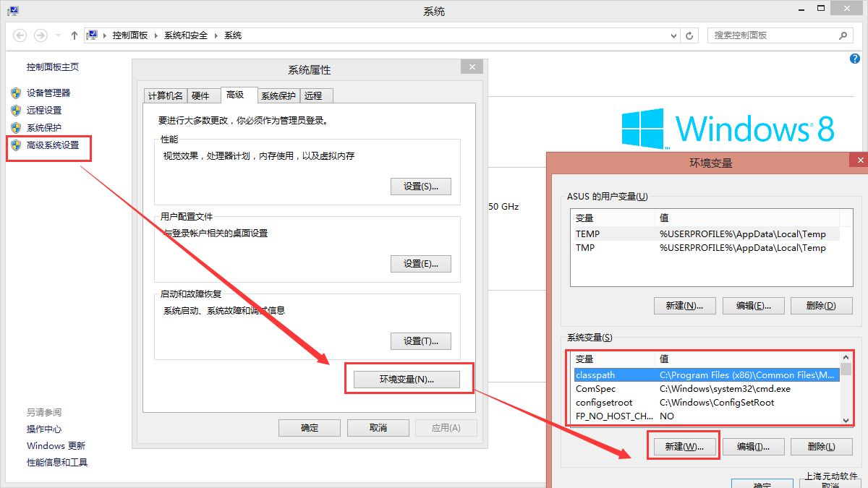Image resolution: width=868 pixels, height=488 pixels.
Task: Open address bar history dropdown arrow
Action: pos(673,35)
